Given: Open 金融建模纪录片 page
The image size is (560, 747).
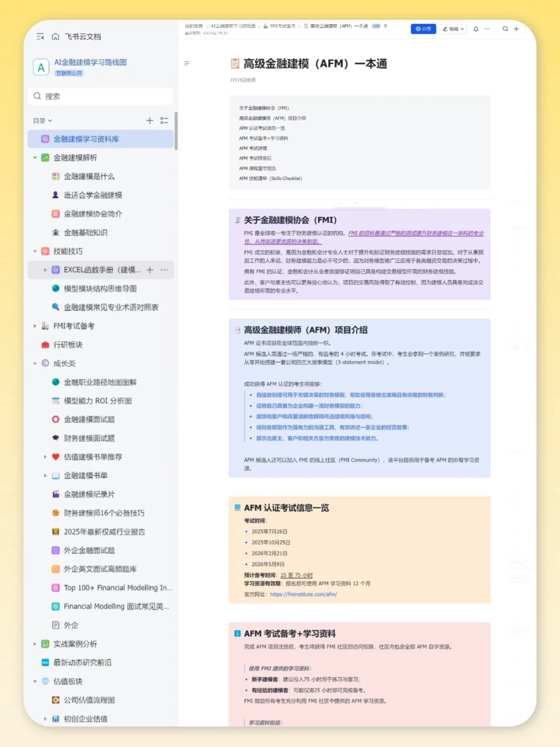Looking at the screenshot, I should pyautogui.click(x=89, y=494).
